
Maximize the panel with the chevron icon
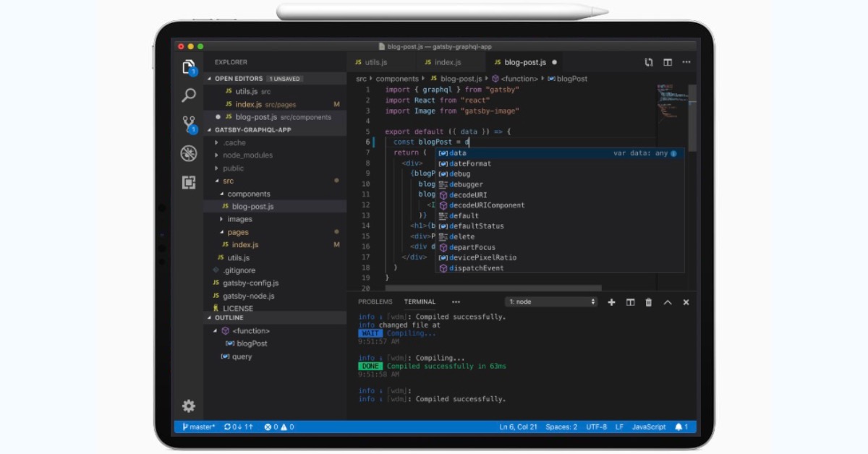[667, 302]
